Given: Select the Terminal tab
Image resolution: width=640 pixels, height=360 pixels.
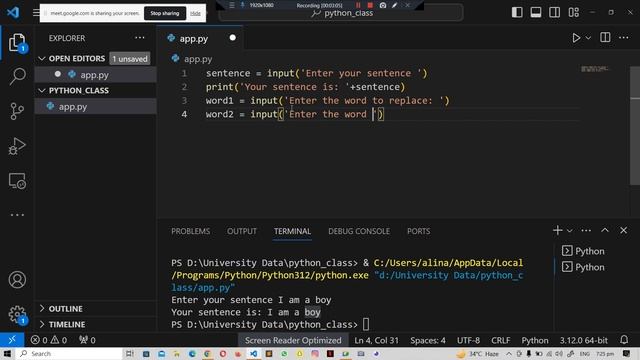Looking at the screenshot, I should [x=292, y=231].
